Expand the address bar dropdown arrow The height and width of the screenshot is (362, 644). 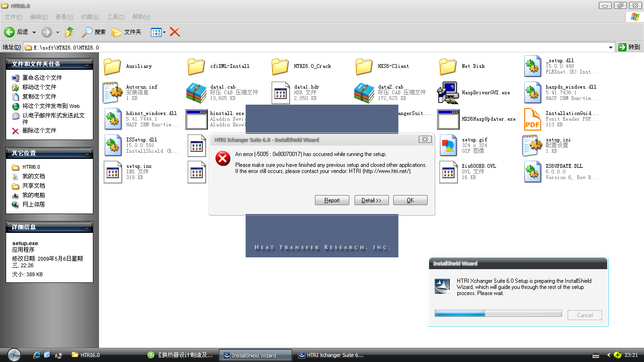point(611,47)
